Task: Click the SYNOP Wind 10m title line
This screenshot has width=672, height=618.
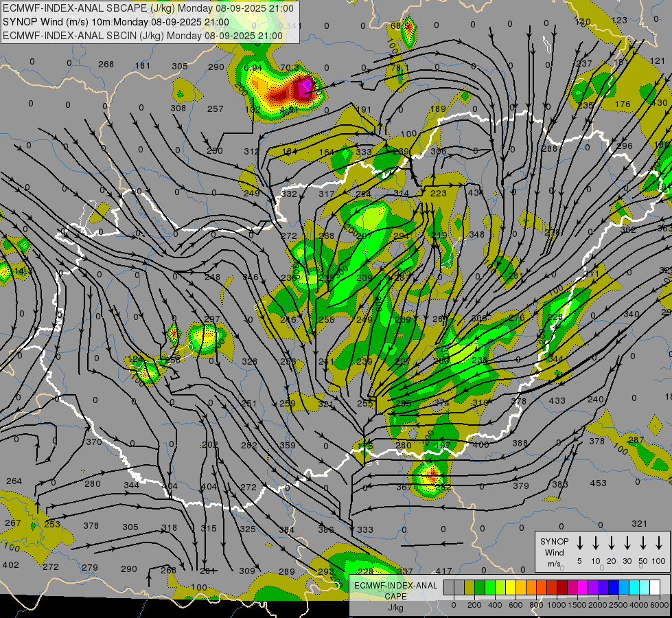Action: pyautogui.click(x=116, y=22)
